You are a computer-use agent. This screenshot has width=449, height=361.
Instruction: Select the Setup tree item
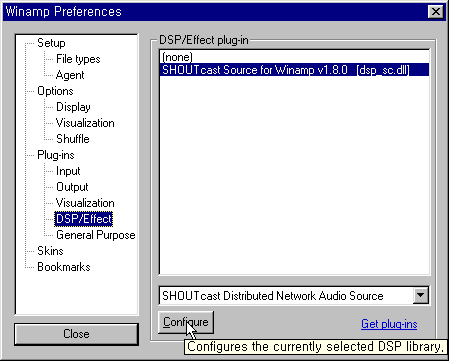(51, 43)
